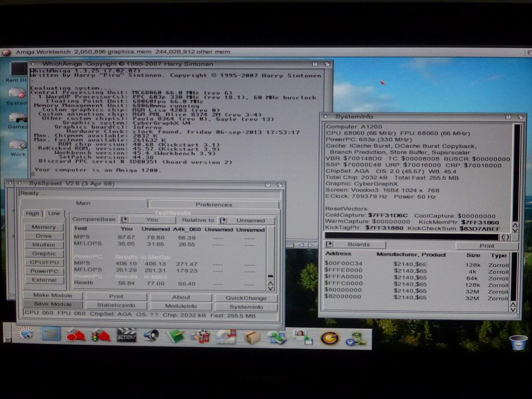
Task: Click SystemInfo info panel scroll down arrow
Action: tap(515, 231)
